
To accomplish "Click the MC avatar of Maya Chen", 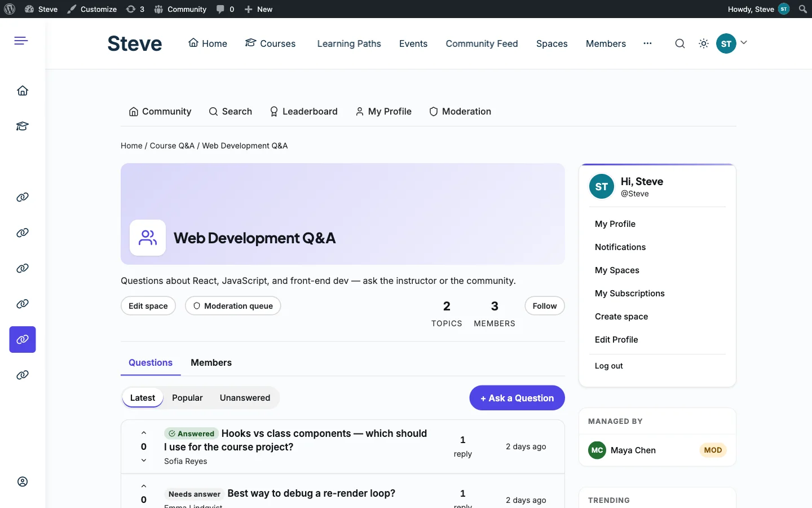I will tap(597, 450).
